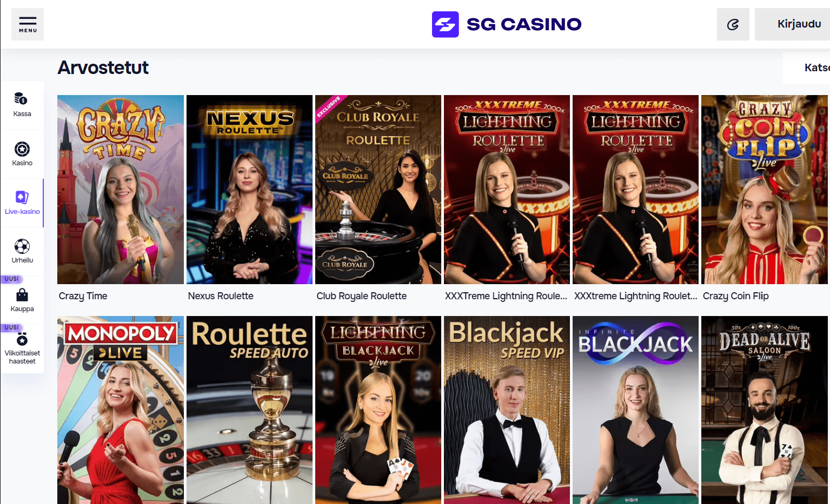This screenshot has height=504, width=830.
Task: Launch Nexus Roulette game tile
Action: (249, 190)
